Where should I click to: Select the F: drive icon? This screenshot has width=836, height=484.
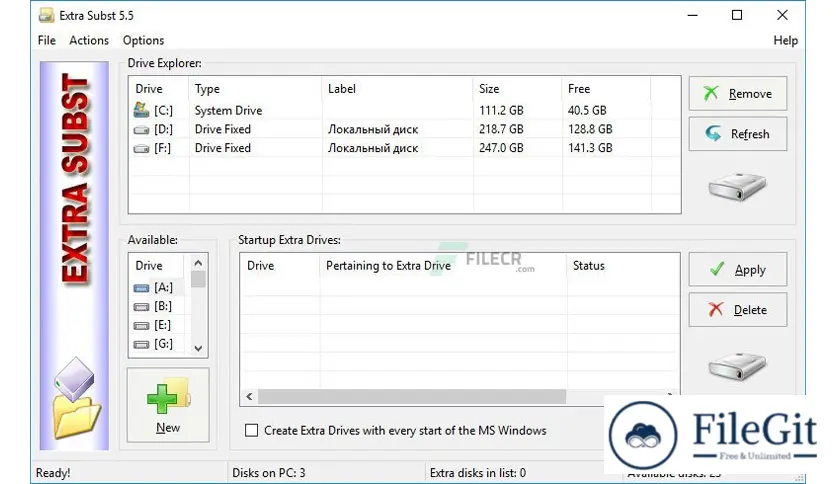pos(141,149)
